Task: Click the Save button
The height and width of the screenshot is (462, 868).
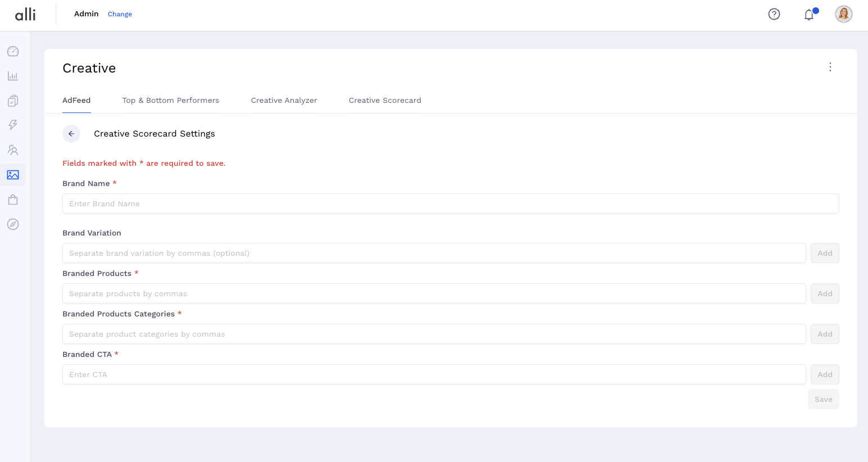Action: pos(823,399)
